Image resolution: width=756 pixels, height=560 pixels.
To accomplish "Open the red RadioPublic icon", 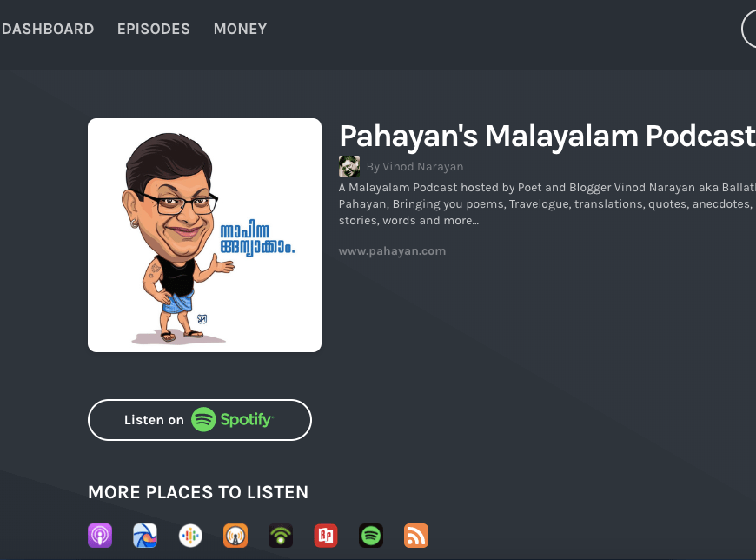I will click(326, 536).
